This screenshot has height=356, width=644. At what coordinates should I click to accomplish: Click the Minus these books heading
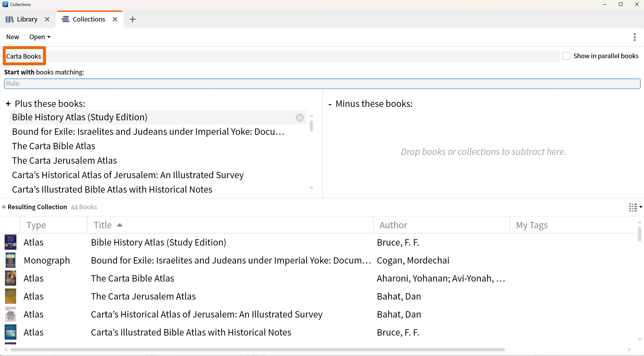(374, 104)
